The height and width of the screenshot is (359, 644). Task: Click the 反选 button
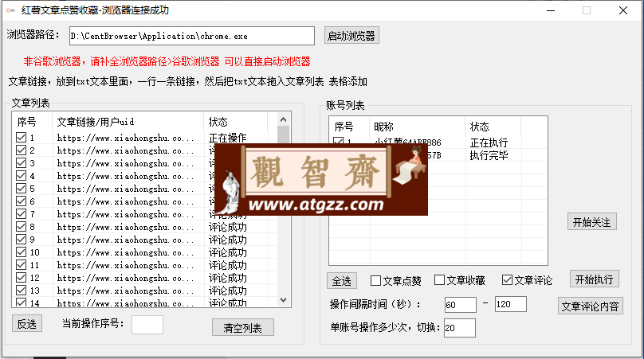click(x=27, y=324)
